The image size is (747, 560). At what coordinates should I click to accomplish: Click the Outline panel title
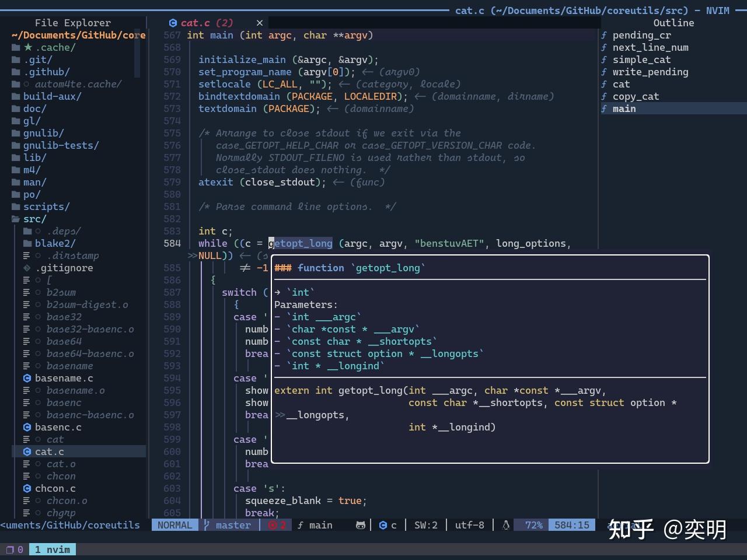(x=673, y=23)
